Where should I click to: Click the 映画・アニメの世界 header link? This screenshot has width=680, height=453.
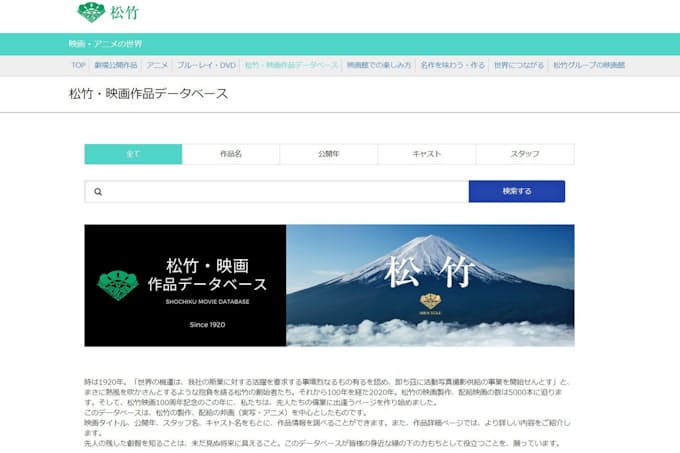105,44
